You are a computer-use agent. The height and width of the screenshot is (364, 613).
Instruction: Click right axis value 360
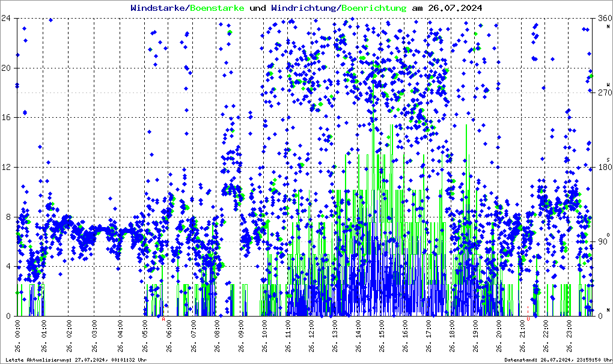[605, 19]
